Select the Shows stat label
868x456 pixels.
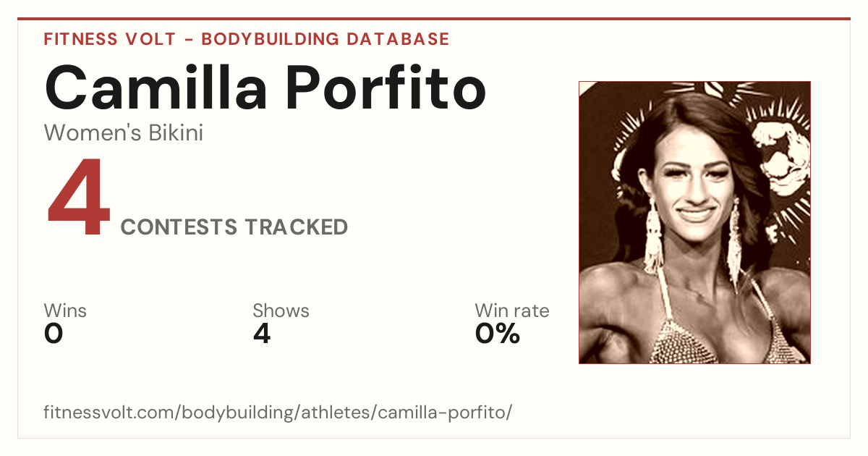(x=281, y=311)
